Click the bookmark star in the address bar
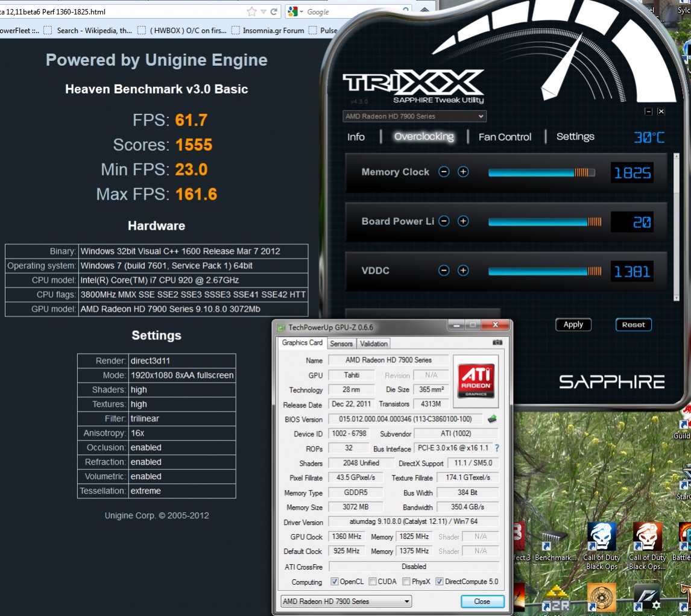Image resolution: width=691 pixels, height=616 pixels. (251, 11)
